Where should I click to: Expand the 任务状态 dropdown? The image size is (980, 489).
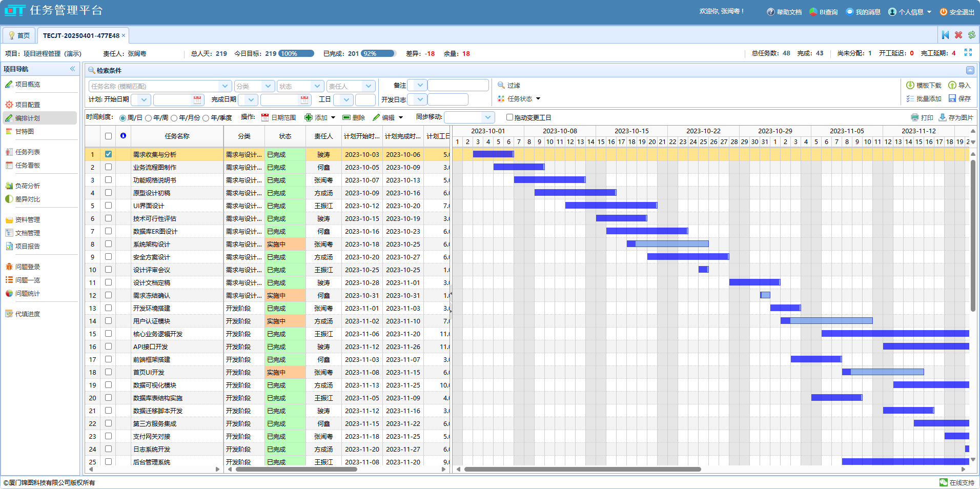538,98
